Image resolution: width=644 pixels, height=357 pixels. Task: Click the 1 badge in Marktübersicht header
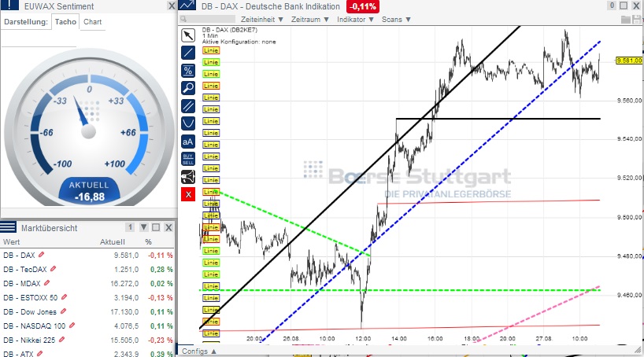point(130,227)
